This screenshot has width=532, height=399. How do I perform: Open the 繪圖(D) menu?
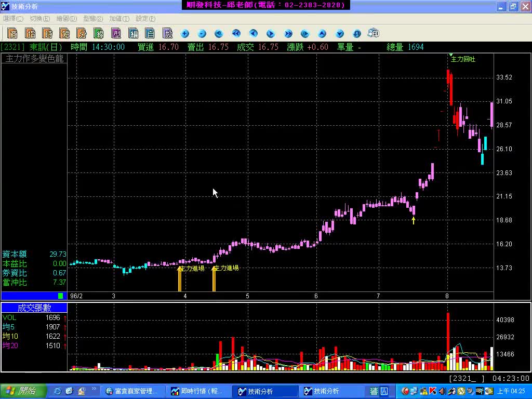68,19
